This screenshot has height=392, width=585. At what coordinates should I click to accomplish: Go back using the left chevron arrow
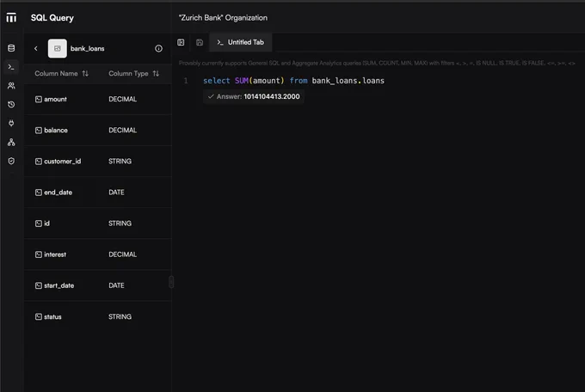coord(36,48)
